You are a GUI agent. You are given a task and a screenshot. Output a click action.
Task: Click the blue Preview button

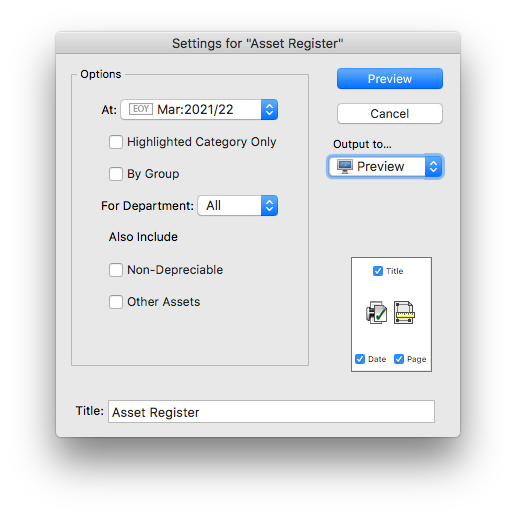pos(390,79)
